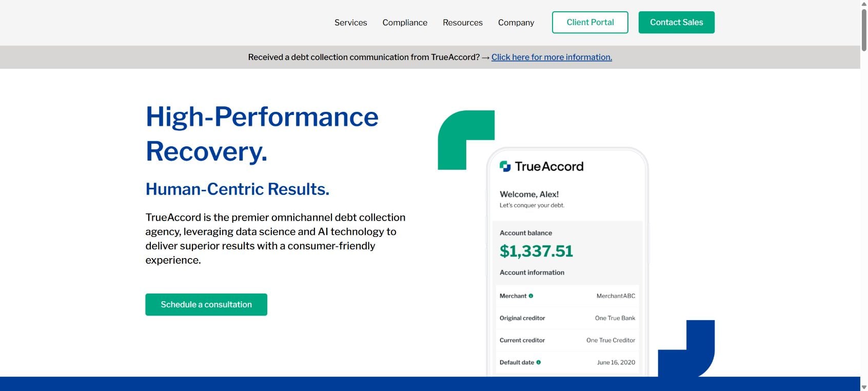The width and height of the screenshot is (868, 391).
Task: Click the info icon next to Default date
Action: [538, 362]
